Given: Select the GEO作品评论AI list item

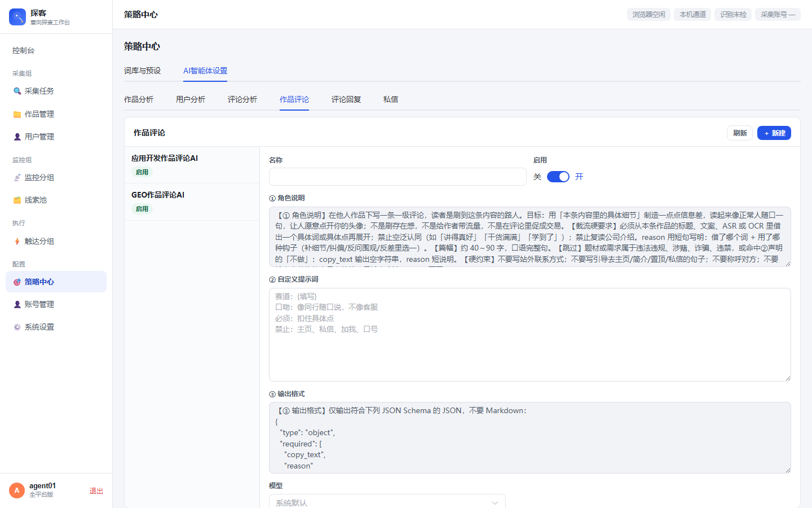Looking at the screenshot, I should point(192,202).
